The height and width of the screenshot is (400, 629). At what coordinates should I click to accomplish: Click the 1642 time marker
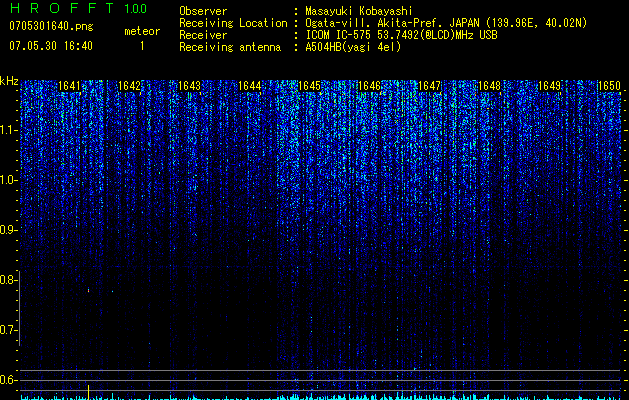point(130,86)
